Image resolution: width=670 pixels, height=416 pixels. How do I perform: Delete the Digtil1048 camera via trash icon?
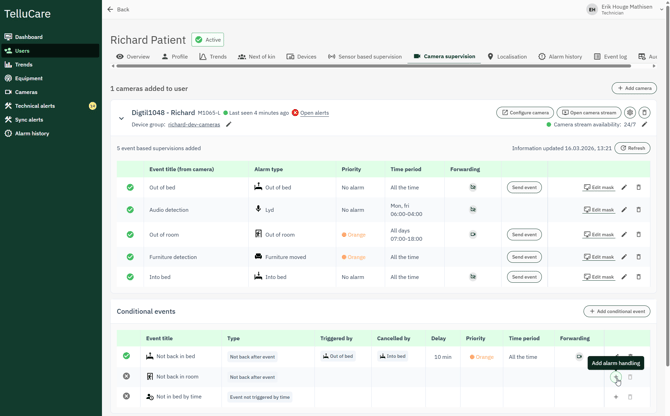click(x=645, y=113)
